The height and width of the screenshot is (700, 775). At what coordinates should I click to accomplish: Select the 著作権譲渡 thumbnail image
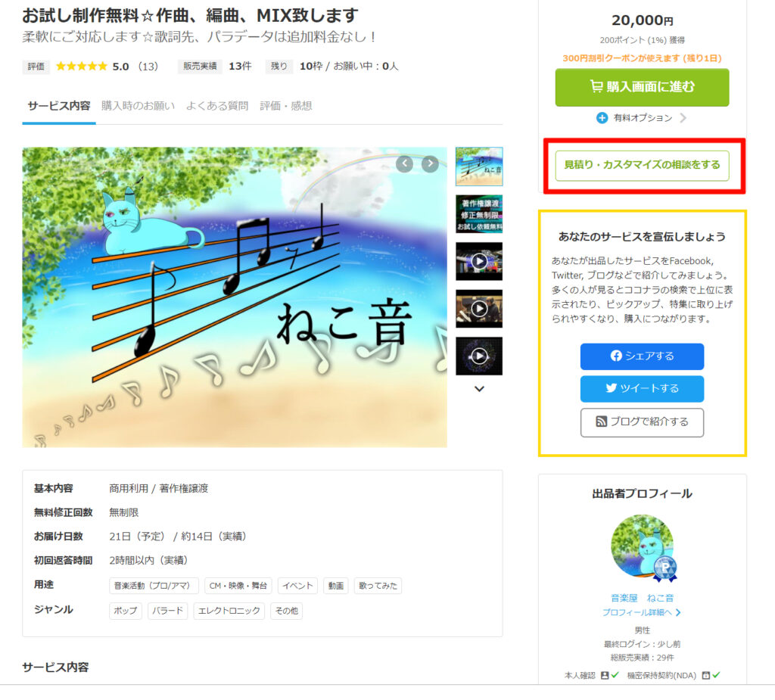click(479, 213)
